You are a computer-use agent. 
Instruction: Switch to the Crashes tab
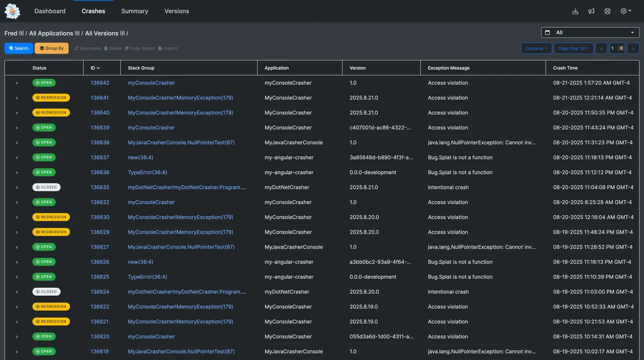(93, 11)
